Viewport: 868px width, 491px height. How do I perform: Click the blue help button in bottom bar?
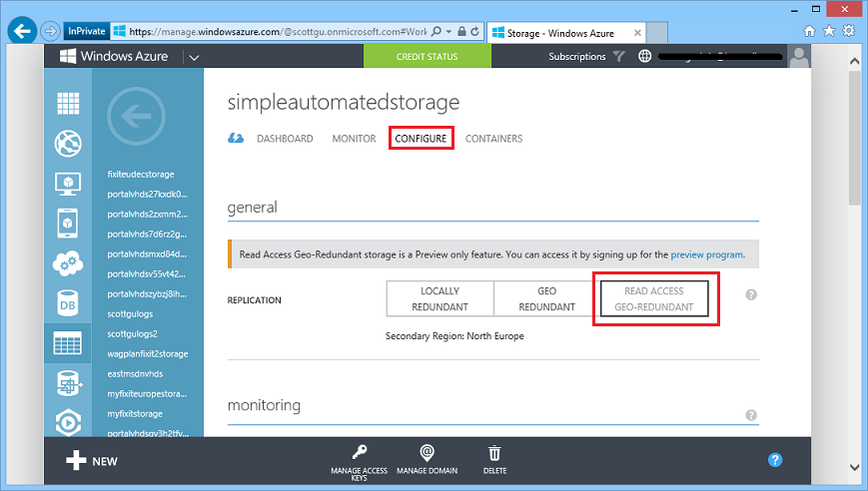tap(775, 460)
